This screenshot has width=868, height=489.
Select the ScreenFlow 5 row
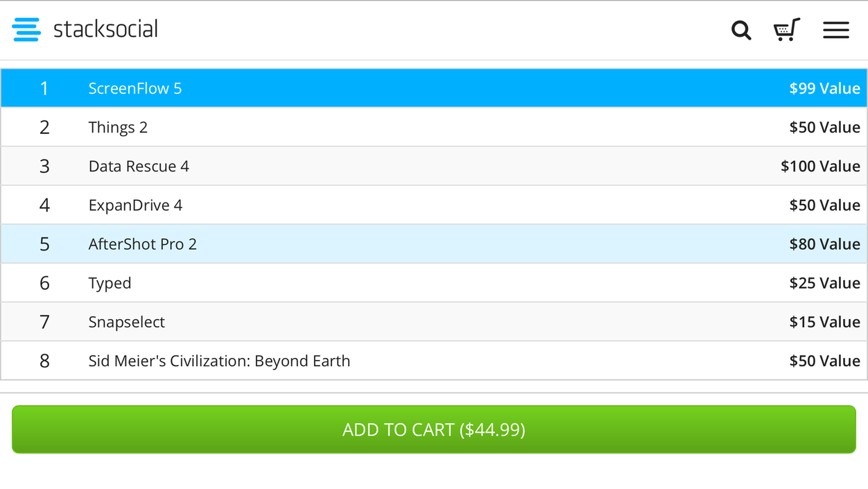(135, 88)
